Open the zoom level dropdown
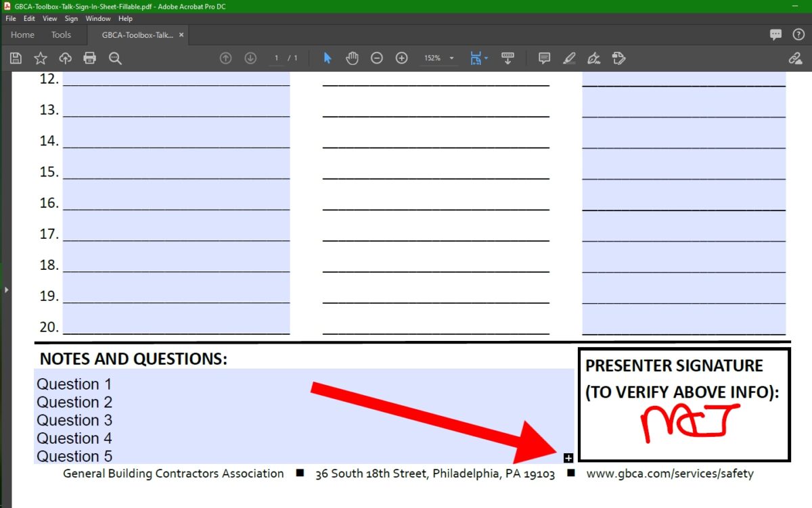 click(x=451, y=58)
